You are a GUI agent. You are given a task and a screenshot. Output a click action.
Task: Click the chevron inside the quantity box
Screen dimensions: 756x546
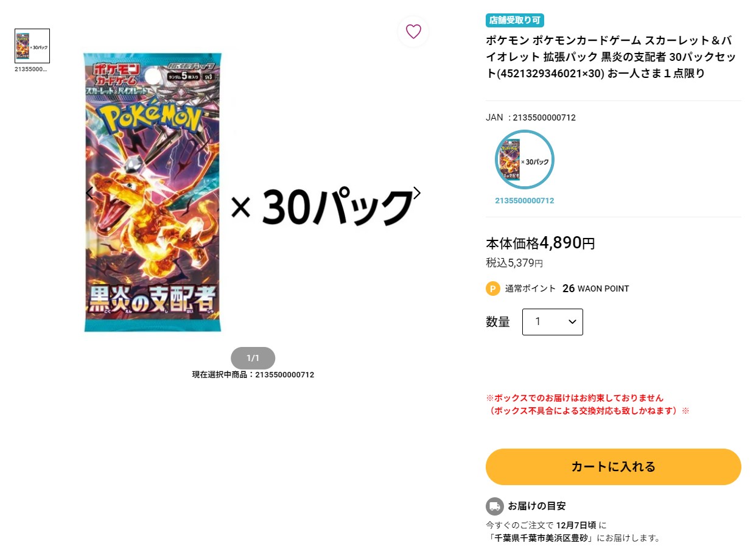(572, 321)
